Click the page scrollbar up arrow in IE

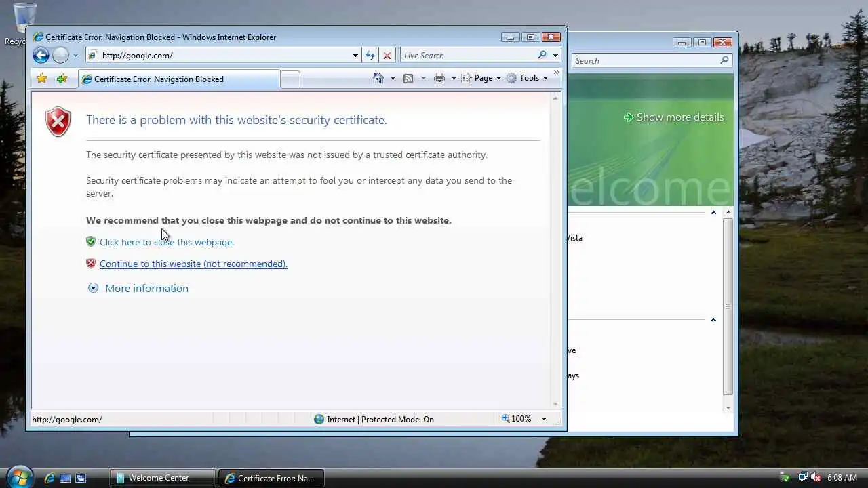555,99
